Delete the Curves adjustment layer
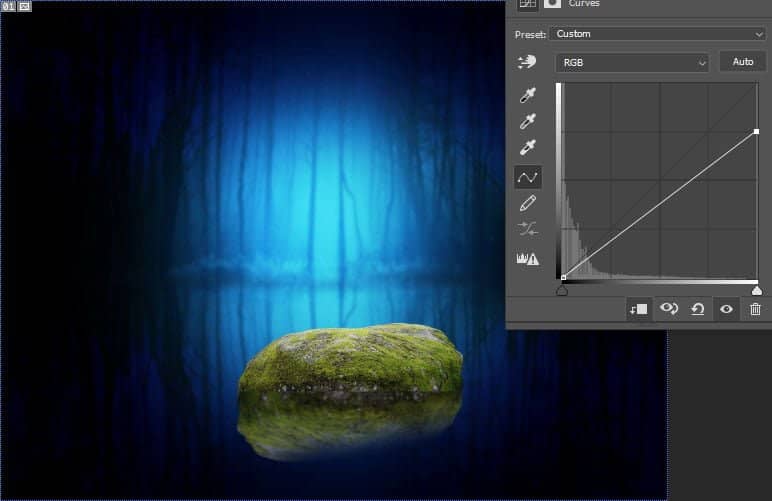Screen dimensions: 772x501 pos(755,309)
